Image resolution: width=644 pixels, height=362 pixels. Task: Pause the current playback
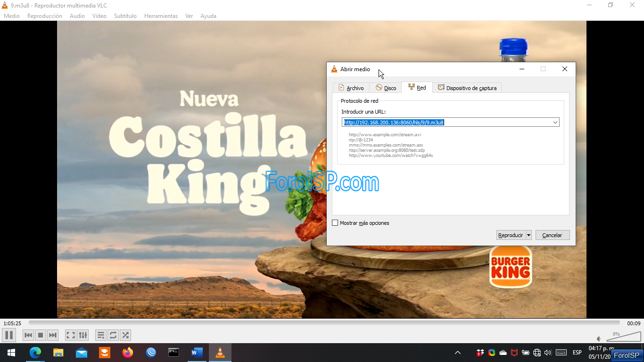click(x=8, y=335)
